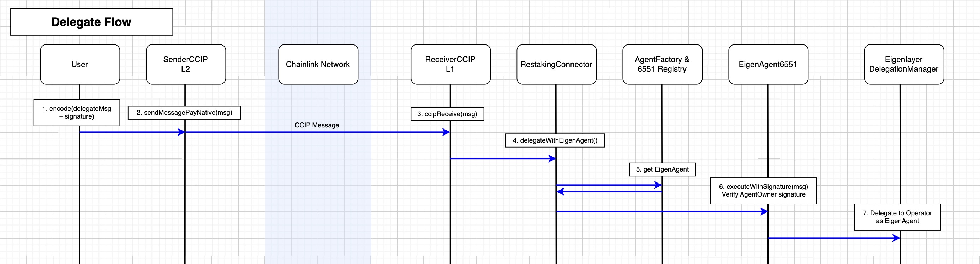The width and height of the screenshot is (980, 264).
Task: Select the SenderCCIP L2 participant box
Action: pos(186,64)
